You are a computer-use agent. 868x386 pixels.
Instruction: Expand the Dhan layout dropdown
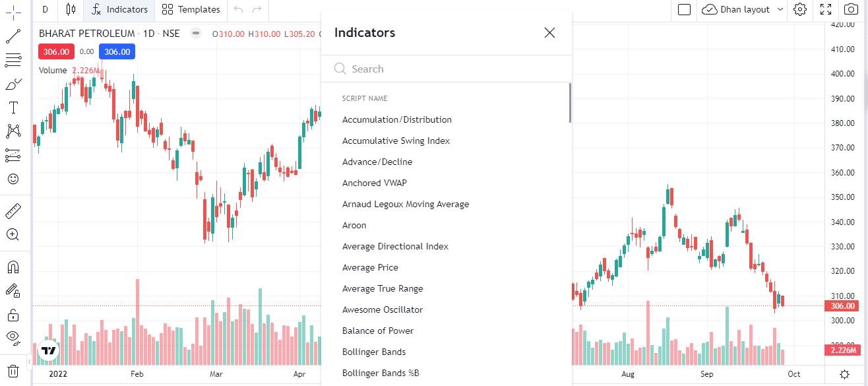click(742, 9)
